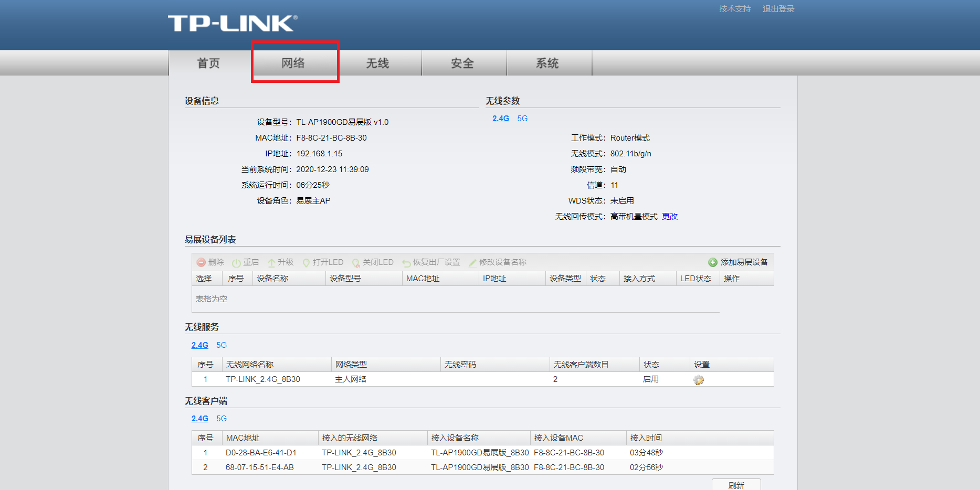
Task: Click the 打开LED icon
Action: (x=307, y=262)
